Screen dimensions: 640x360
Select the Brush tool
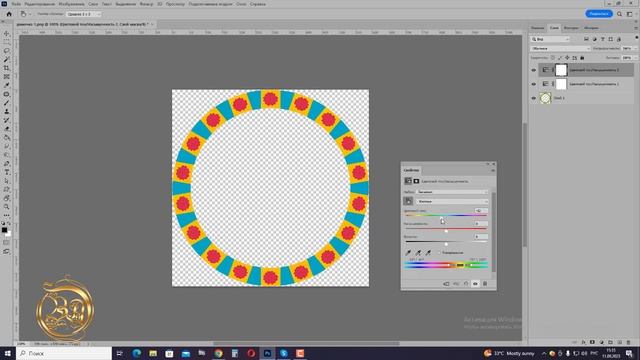coord(7,103)
